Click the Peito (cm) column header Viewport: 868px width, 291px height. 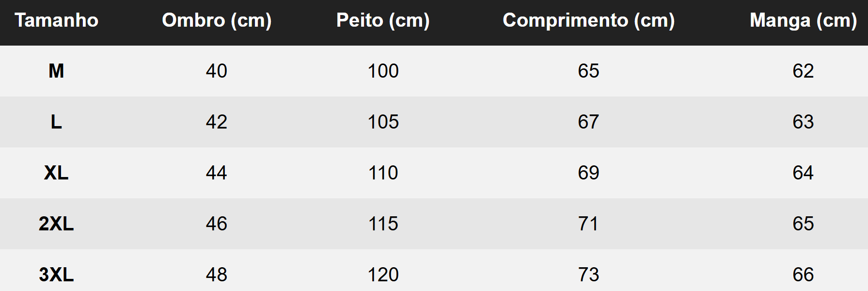[x=383, y=20]
